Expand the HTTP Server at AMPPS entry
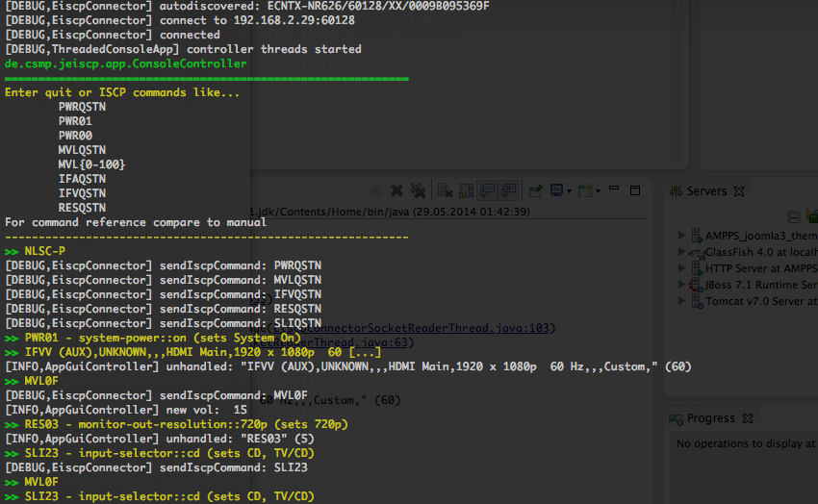 (x=681, y=268)
